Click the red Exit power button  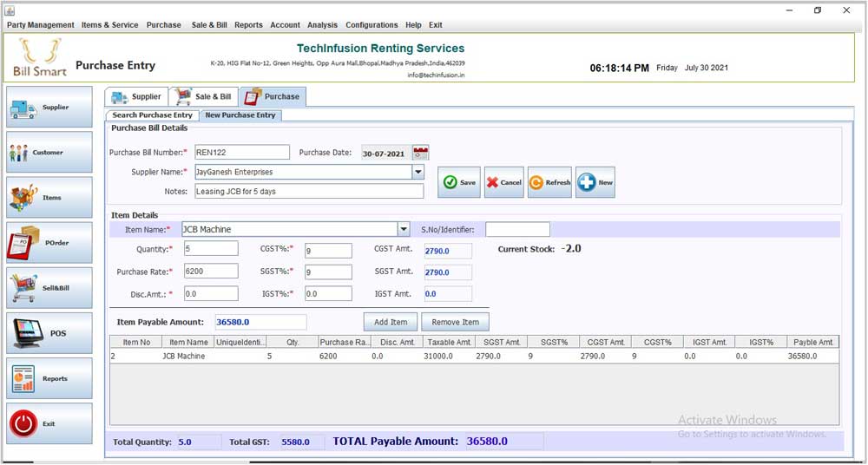click(x=23, y=424)
